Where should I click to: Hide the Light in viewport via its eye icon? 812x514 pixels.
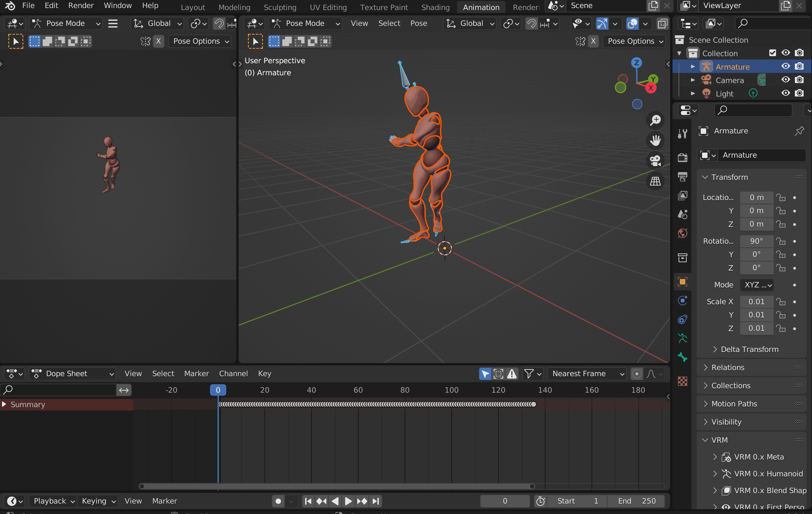point(786,93)
